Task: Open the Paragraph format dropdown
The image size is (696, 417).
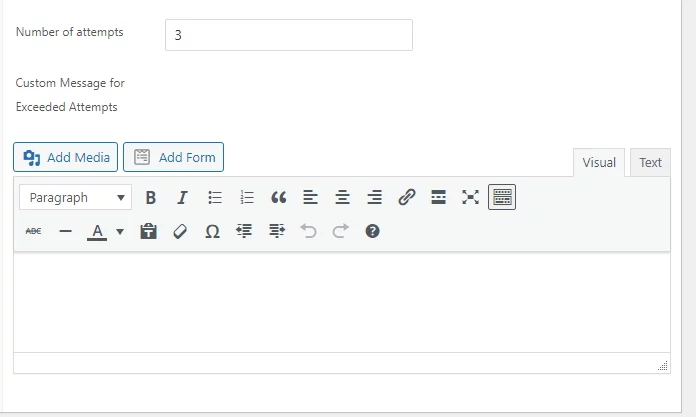Action: coord(75,197)
